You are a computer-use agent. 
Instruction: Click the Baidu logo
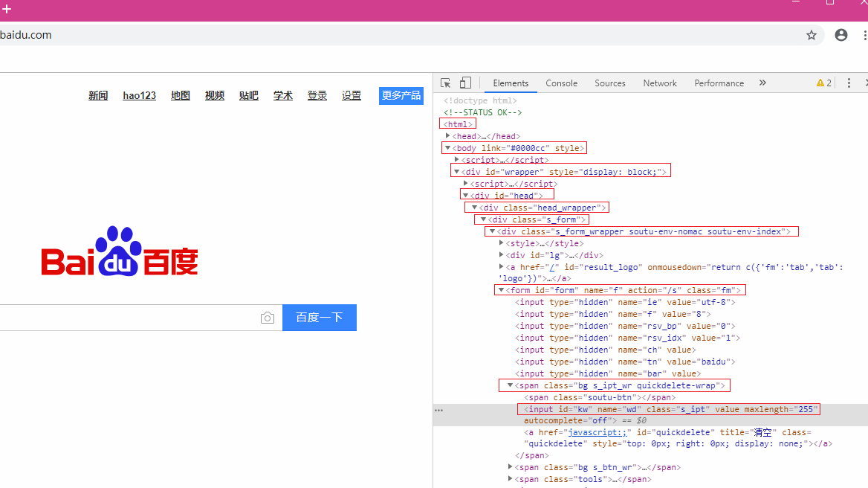120,251
